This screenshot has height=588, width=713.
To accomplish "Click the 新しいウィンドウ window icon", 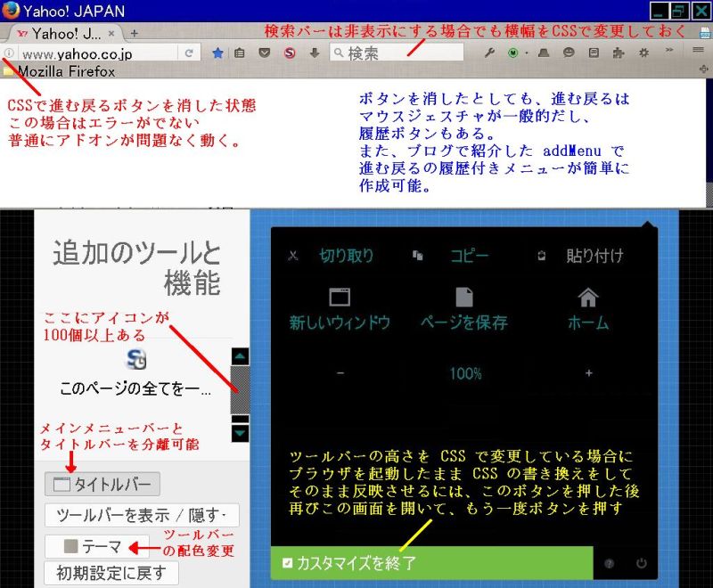I will click(340, 298).
